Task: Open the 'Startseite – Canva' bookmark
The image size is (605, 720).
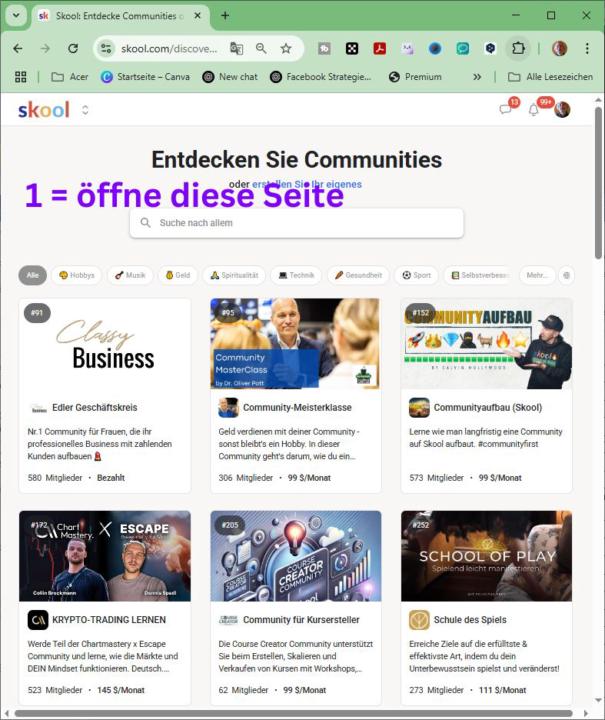Action: (145, 77)
